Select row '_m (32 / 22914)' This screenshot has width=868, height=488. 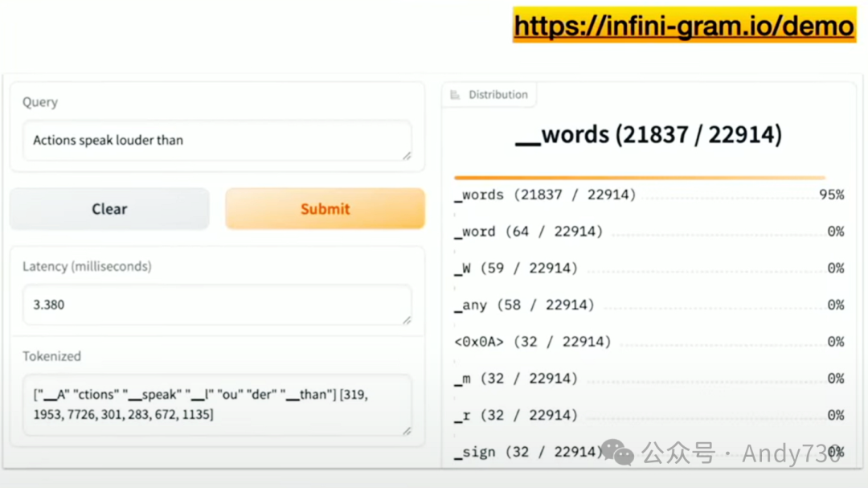pos(649,379)
